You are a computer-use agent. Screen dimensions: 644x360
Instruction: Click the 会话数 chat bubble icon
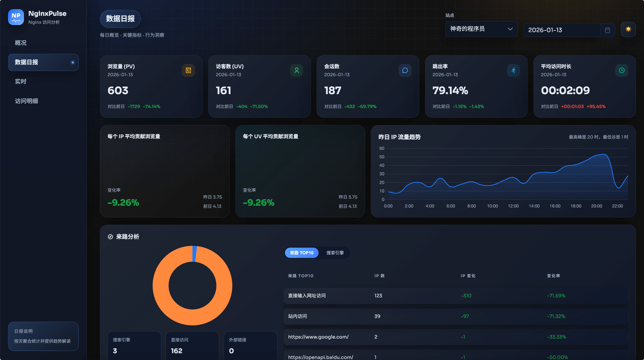coord(404,70)
